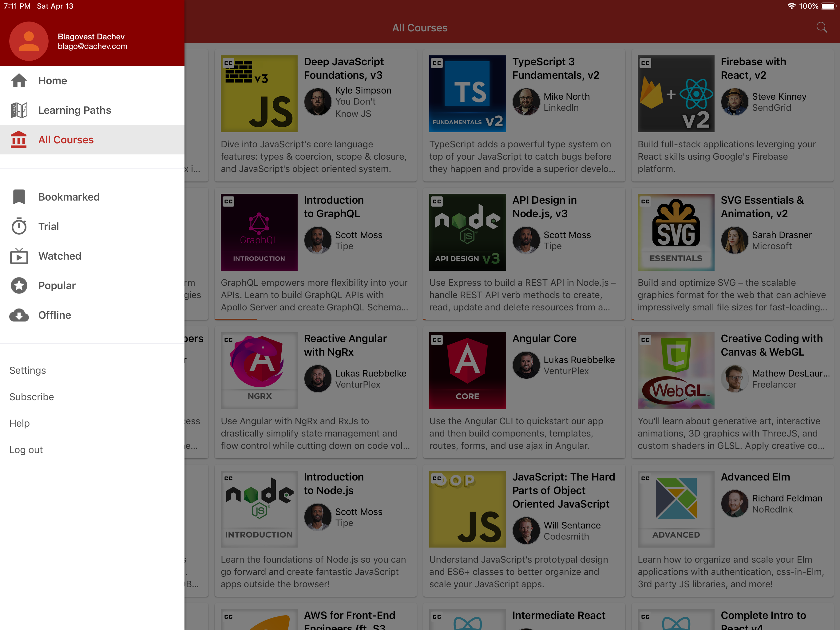Select the All Courses building icon

tap(19, 139)
